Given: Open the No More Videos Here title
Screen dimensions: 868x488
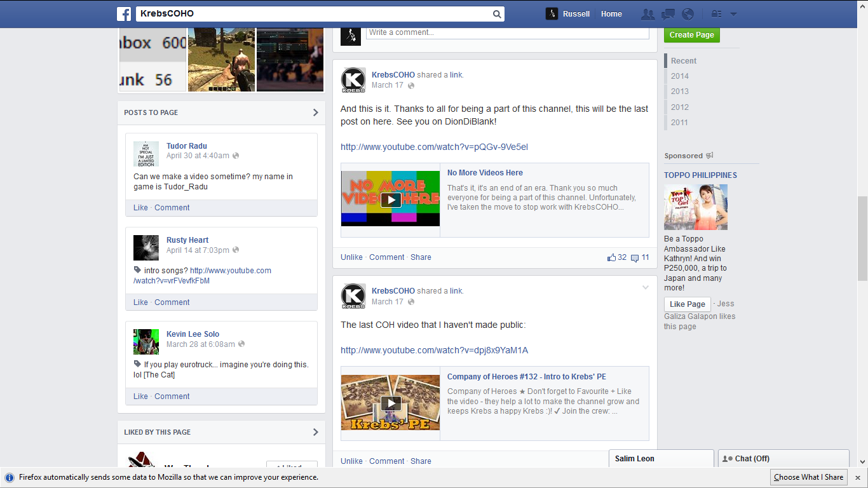Looking at the screenshot, I should (x=485, y=173).
